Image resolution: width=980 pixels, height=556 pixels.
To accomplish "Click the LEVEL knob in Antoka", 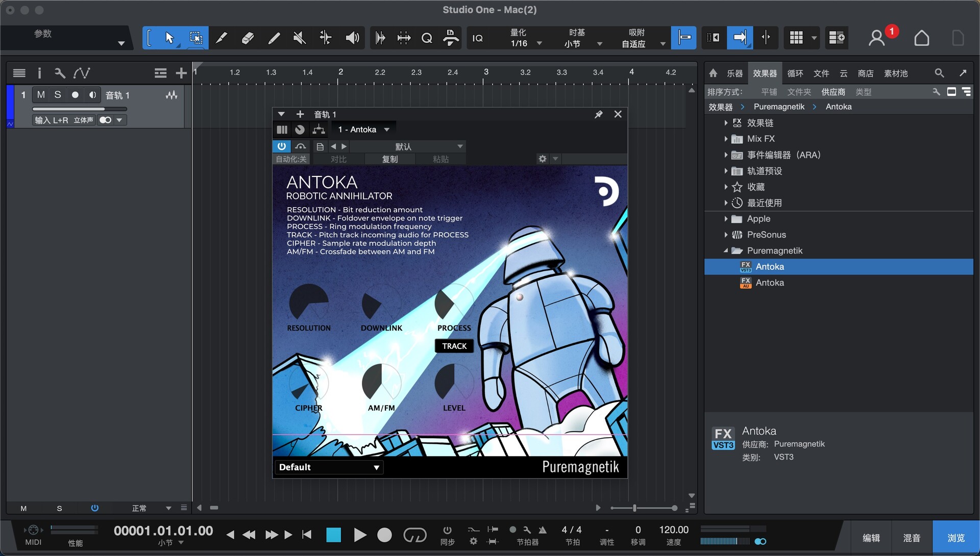I will click(x=454, y=383).
